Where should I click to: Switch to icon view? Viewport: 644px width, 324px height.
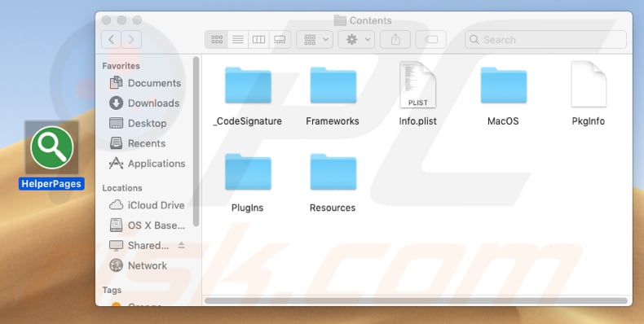217,40
